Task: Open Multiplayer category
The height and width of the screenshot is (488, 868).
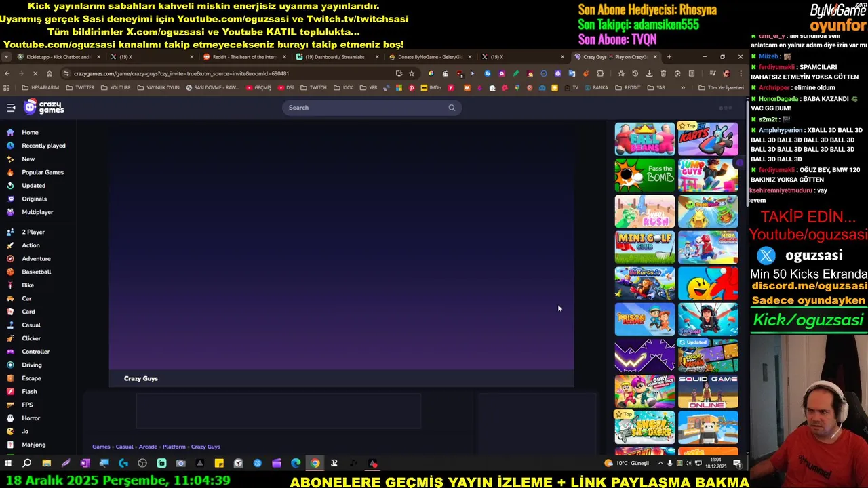Action: pyautogui.click(x=37, y=212)
